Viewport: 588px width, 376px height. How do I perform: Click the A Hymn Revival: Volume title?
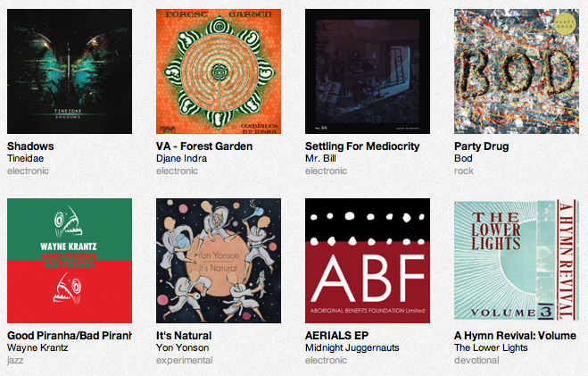pos(515,336)
